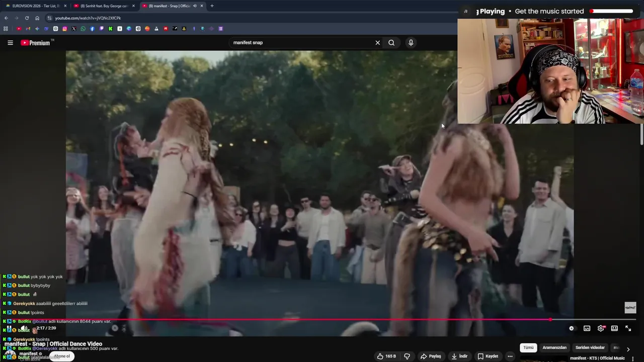
Task: Open the WhatsApp bookmark shortcut
Action: 83,29
